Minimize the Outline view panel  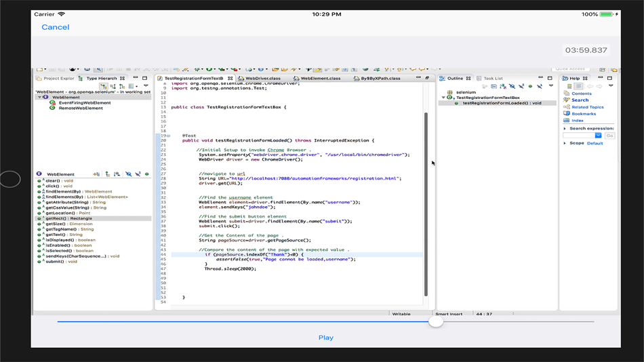pos(540,78)
